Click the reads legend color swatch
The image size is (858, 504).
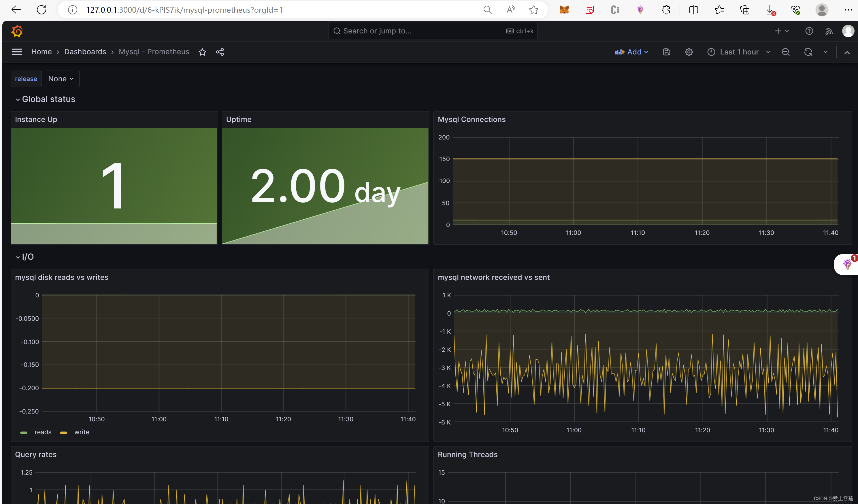[x=24, y=432]
